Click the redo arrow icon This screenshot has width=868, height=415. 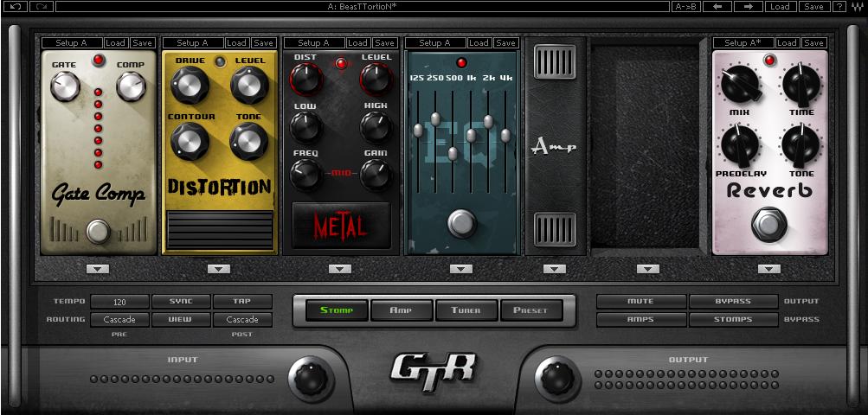point(41,7)
